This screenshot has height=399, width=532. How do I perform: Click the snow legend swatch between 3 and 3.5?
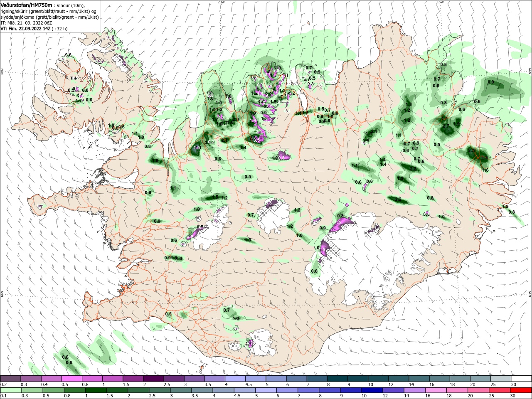pos(195,378)
